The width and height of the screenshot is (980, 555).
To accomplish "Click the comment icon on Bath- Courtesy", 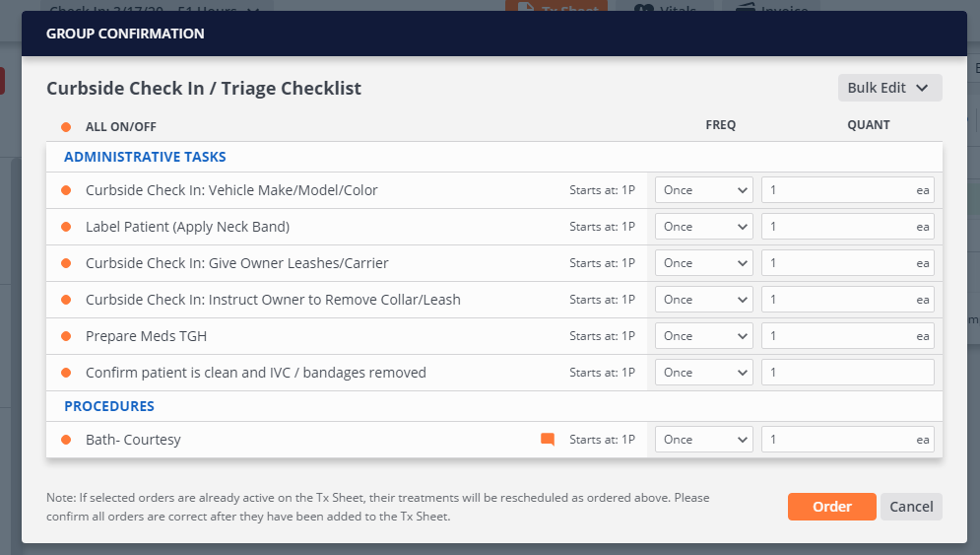I will (548, 440).
